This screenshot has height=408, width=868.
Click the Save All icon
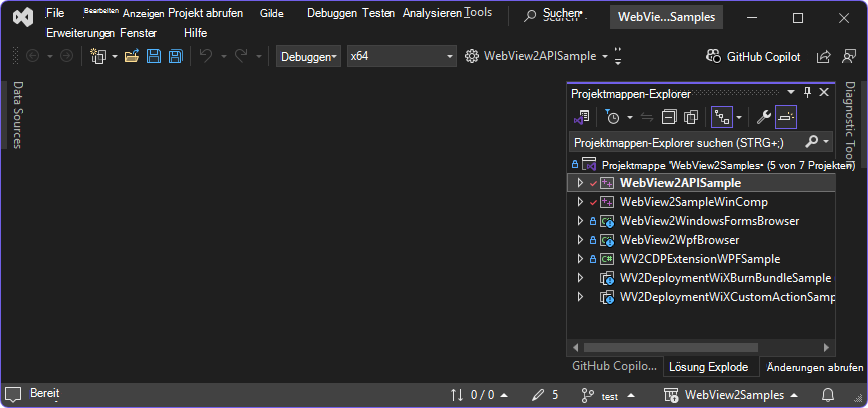[175, 56]
